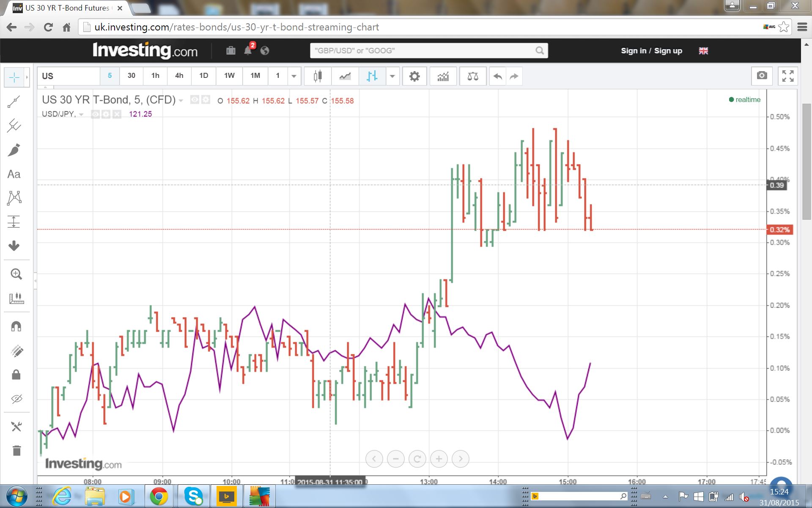This screenshot has height=508, width=812.
Task: Open the USD/JPY series dropdown arrow
Action: click(x=81, y=114)
